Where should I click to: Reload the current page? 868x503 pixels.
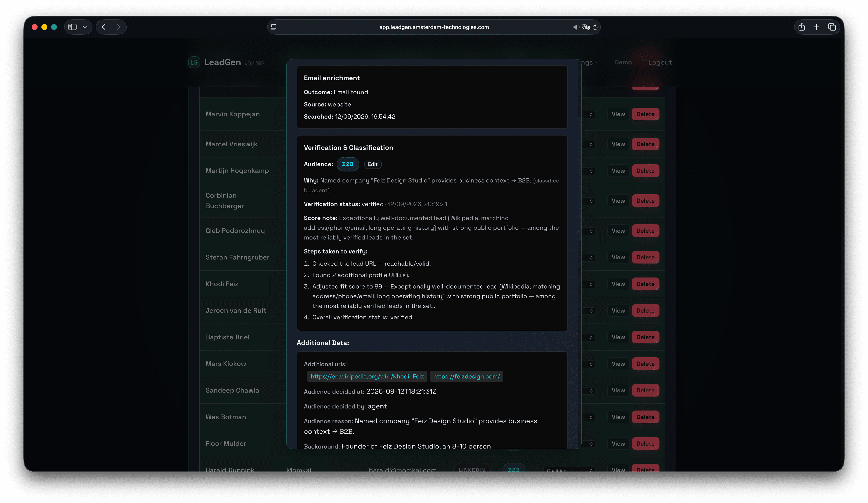click(x=595, y=27)
